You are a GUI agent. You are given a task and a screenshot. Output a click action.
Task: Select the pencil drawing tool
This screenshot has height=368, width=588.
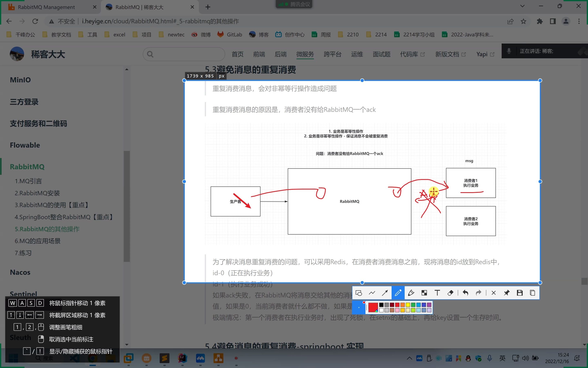pos(398,293)
